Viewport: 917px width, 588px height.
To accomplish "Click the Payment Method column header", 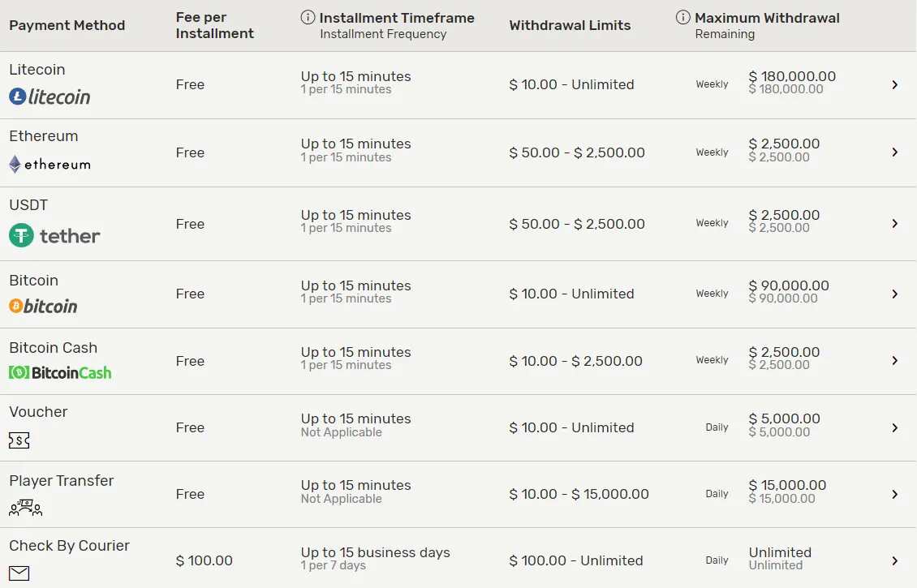I will tap(67, 25).
